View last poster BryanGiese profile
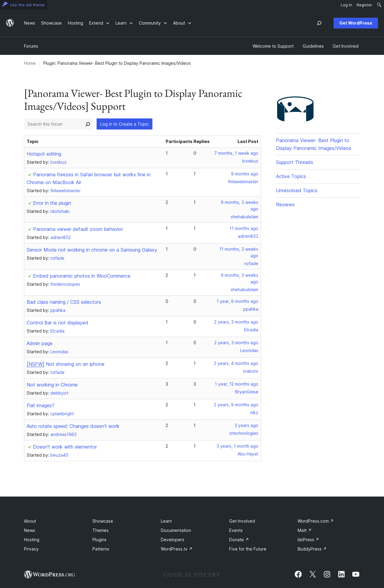The height and width of the screenshot is (588, 384). [x=247, y=392]
